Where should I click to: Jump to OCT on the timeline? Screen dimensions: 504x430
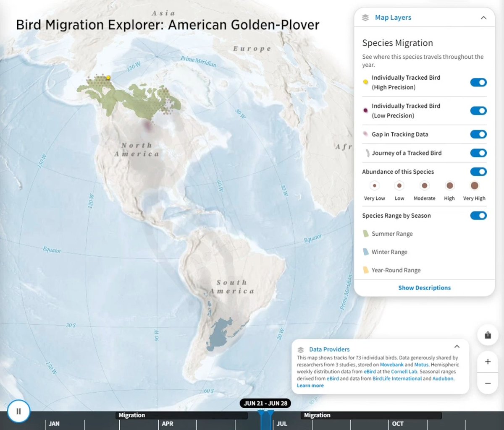coord(398,424)
